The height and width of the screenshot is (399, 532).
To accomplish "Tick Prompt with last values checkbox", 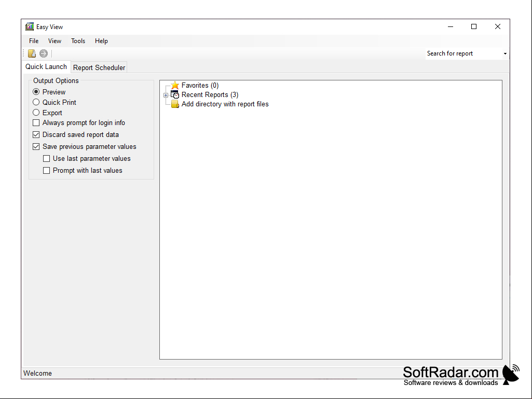I will (x=47, y=170).
